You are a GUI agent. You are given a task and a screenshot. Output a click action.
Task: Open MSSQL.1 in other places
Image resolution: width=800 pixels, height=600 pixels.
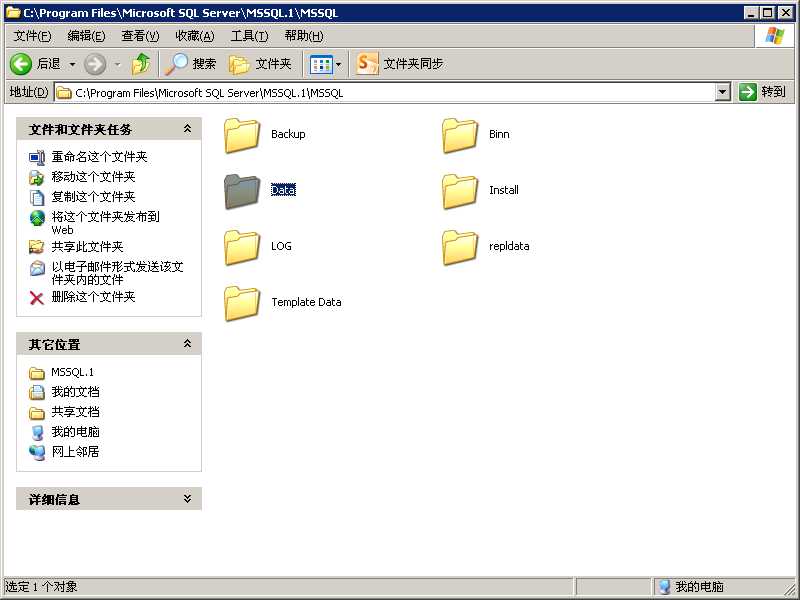(x=72, y=372)
